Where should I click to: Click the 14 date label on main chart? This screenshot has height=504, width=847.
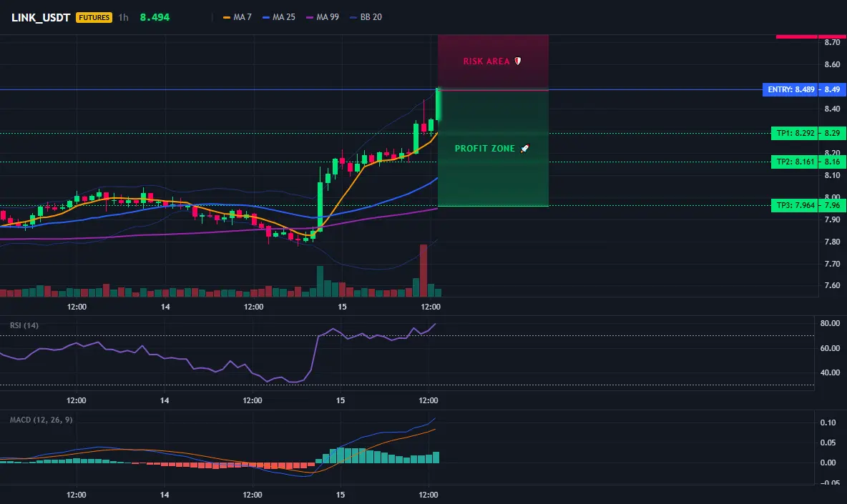pyautogui.click(x=165, y=307)
